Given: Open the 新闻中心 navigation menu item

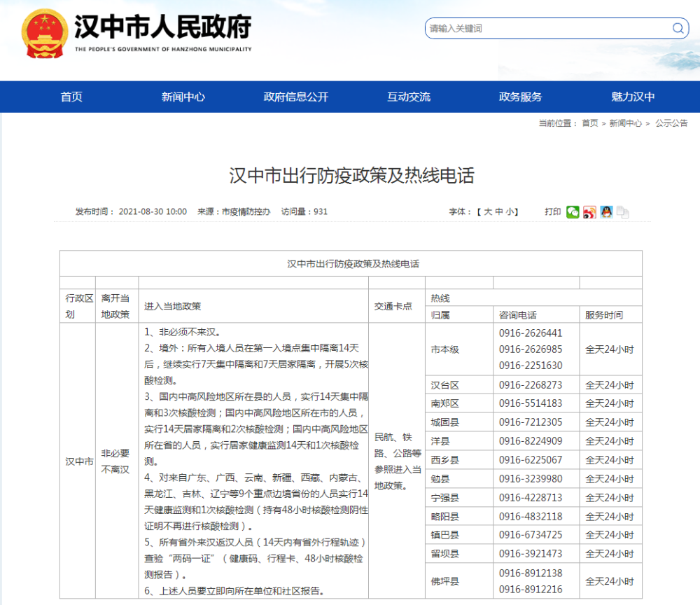Looking at the screenshot, I should pyautogui.click(x=183, y=97).
